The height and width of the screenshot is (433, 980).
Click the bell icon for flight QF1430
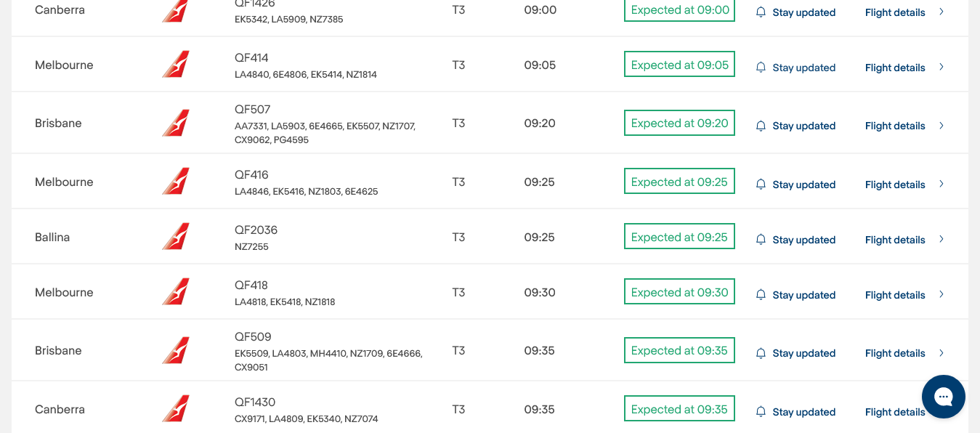(761, 412)
